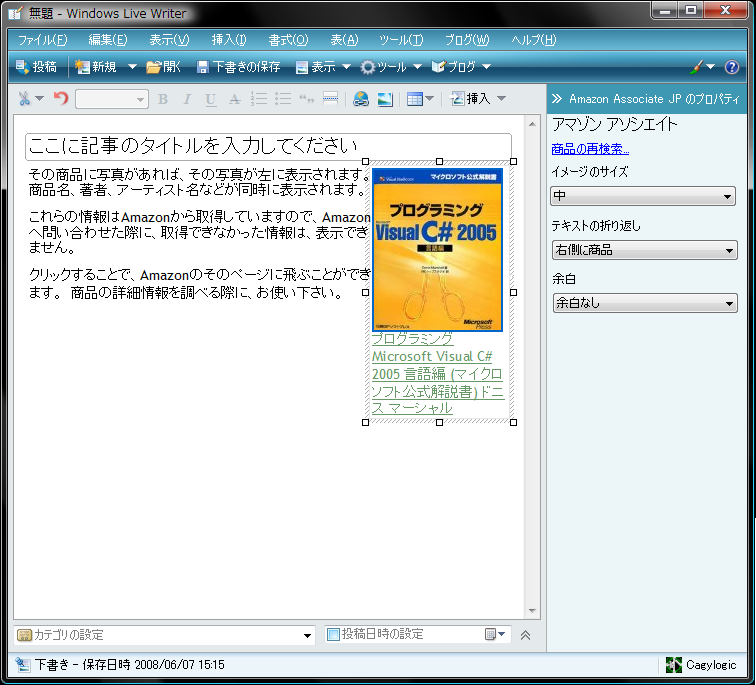
Task: Open the カテゴリの設定 category dropdown
Action: (165, 634)
